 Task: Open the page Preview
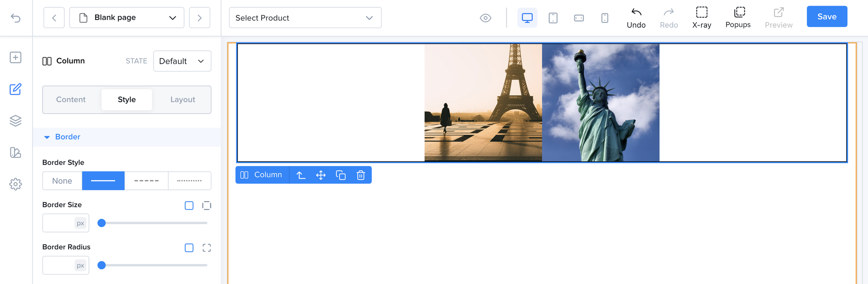click(779, 18)
